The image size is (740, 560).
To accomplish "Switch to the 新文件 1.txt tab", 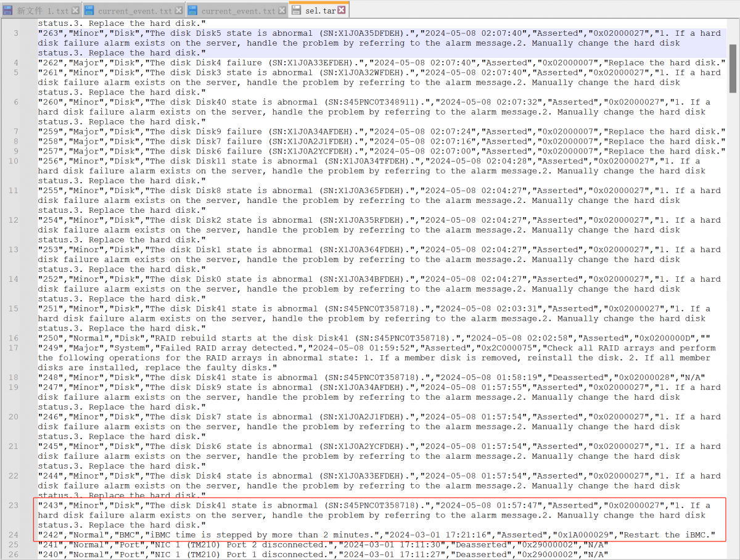I will (43, 10).
